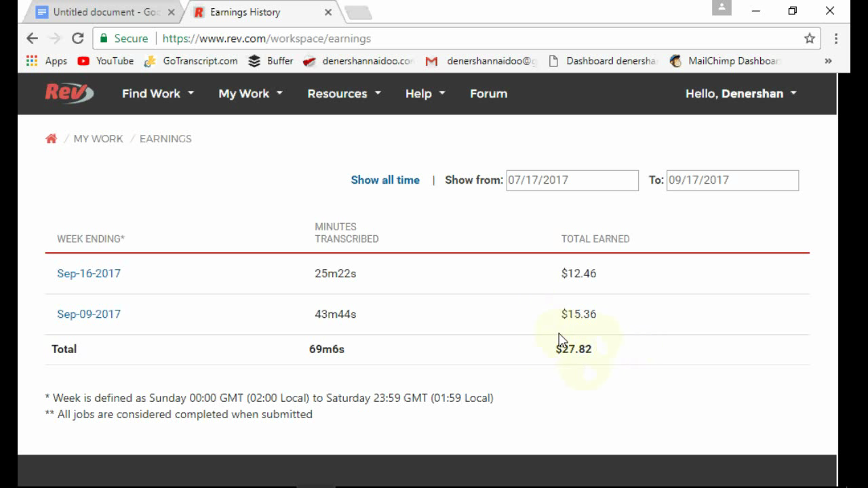Select the 43m44s minutes value
Viewport: 868px width, 488px height.
[x=336, y=314]
